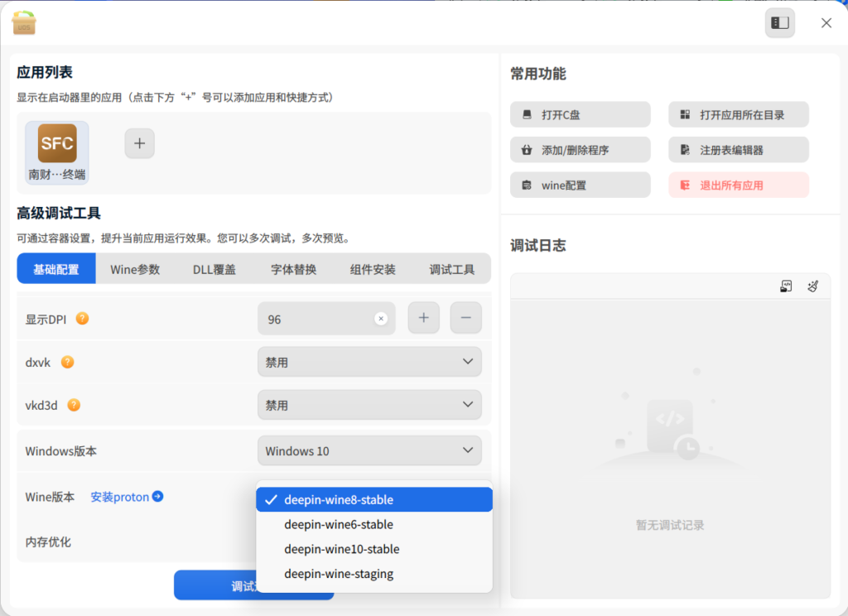848x616 pixels.
Task: Switch to the Wine参数 tab
Action: [x=135, y=269]
